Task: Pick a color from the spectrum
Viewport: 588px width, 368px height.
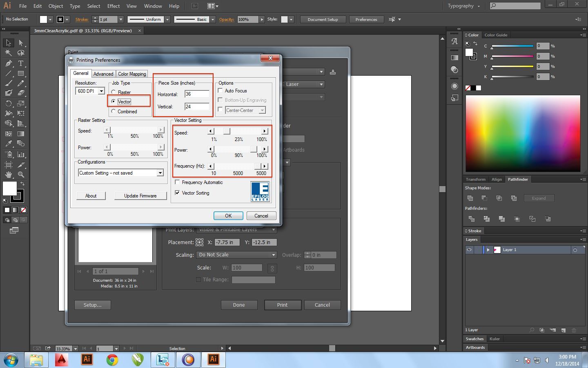Action: click(523, 134)
